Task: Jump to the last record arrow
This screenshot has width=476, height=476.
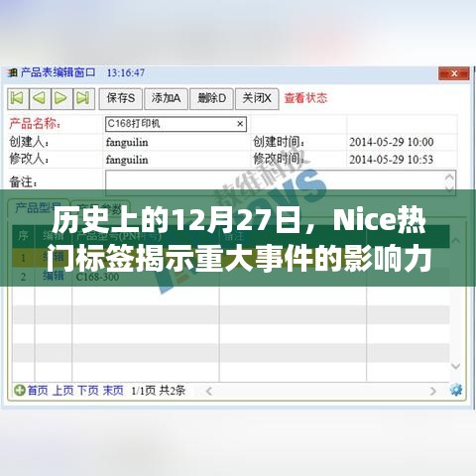Action: (x=83, y=98)
